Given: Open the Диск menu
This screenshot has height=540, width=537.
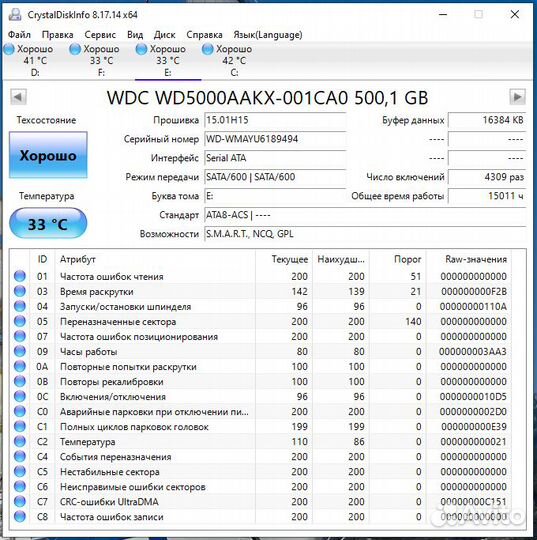Looking at the screenshot, I should click(x=164, y=35).
